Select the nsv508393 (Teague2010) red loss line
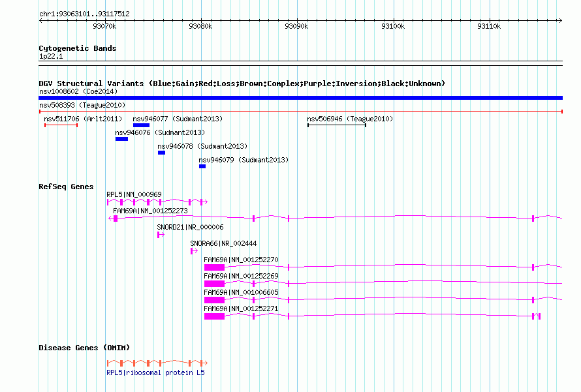Screen dimensions: 581x392 point(300,112)
